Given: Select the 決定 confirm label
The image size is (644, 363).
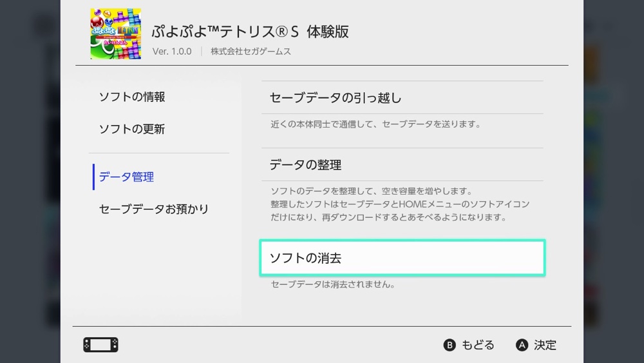Looking at the screenshot, I should pos(545,345).
